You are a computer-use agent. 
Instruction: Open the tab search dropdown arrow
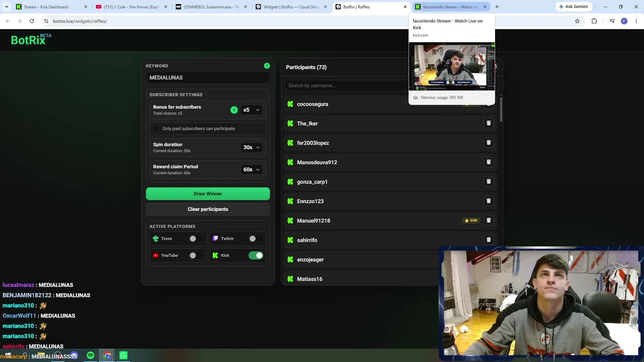[7, 7]
